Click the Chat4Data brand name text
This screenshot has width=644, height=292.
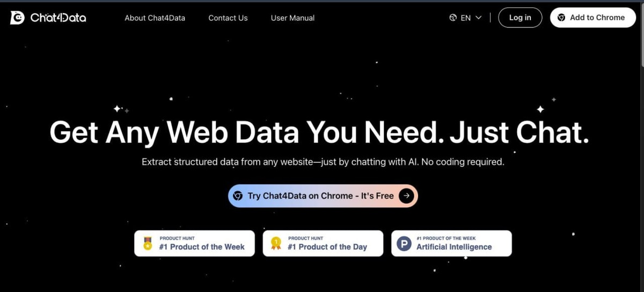[x=58, y=18]
